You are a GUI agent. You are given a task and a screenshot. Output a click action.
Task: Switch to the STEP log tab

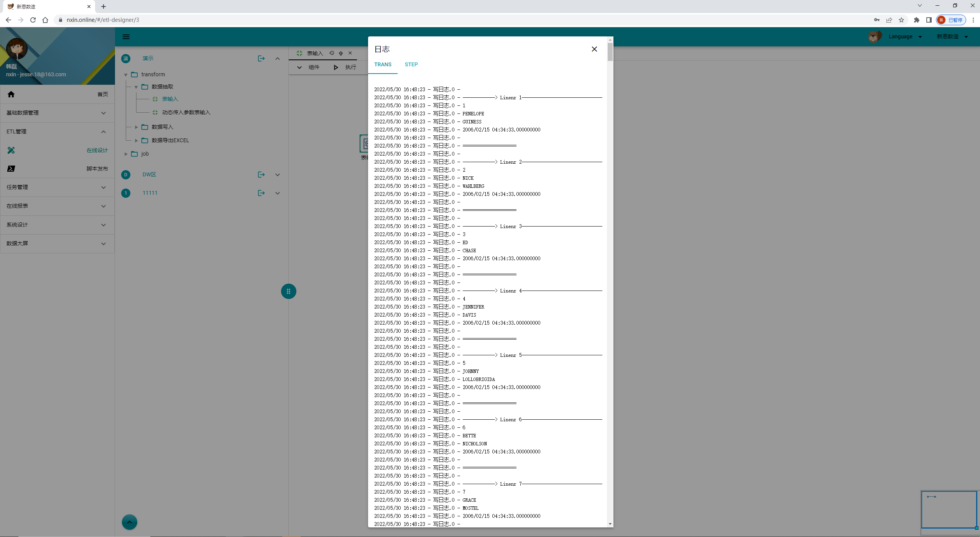tap(411, 64)
